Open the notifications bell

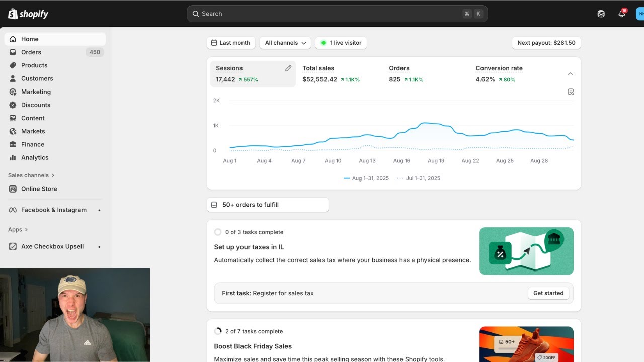(622, 14)
